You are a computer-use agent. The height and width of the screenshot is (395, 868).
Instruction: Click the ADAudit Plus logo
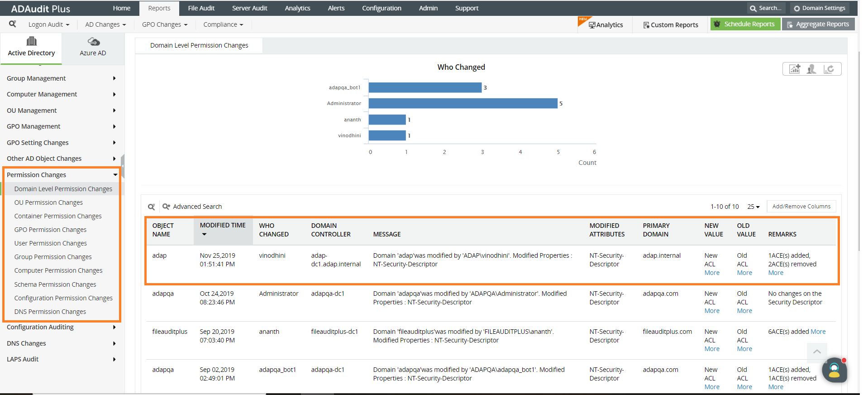[41, 9]
